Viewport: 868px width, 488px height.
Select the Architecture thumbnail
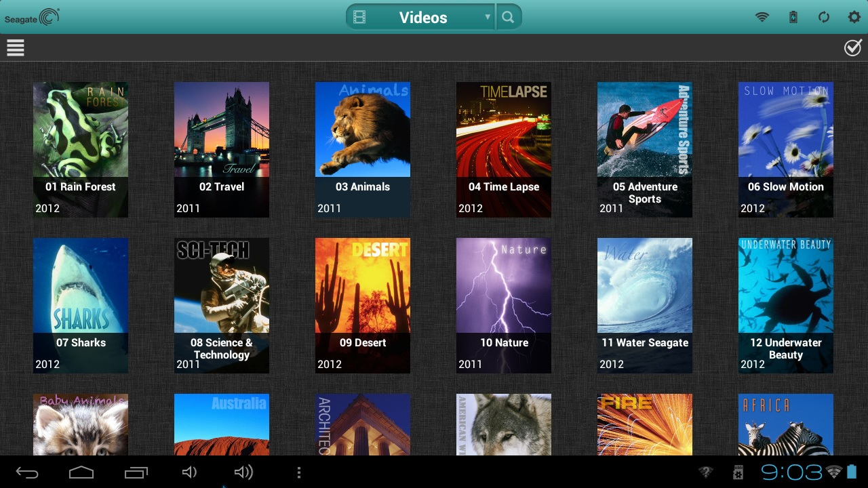point(363,424)
